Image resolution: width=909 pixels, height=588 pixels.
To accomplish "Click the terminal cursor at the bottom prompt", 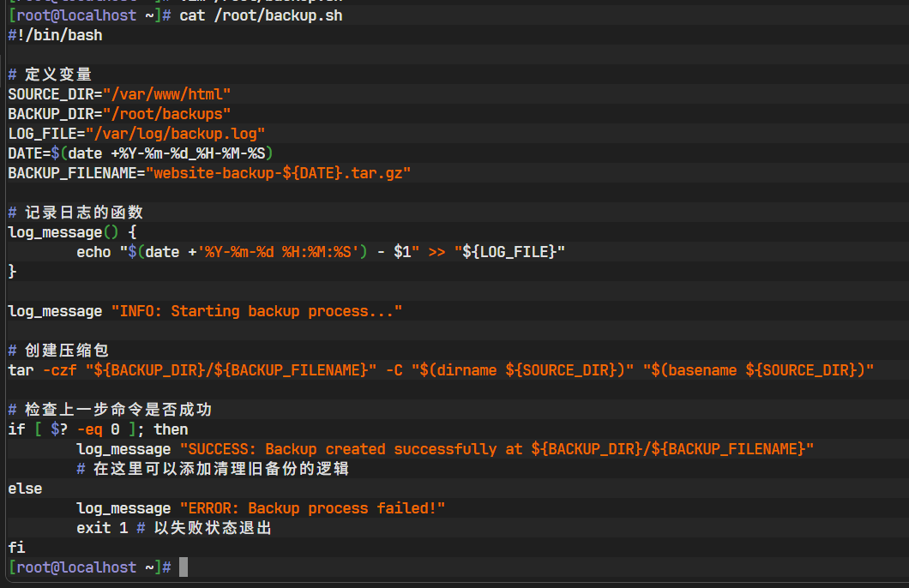I will tap(182, 567).
